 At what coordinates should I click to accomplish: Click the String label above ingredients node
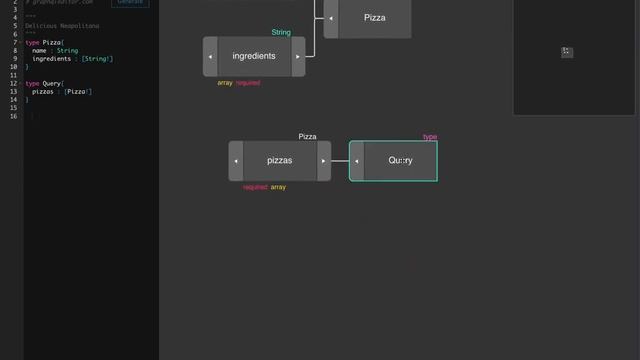point(281,32)
